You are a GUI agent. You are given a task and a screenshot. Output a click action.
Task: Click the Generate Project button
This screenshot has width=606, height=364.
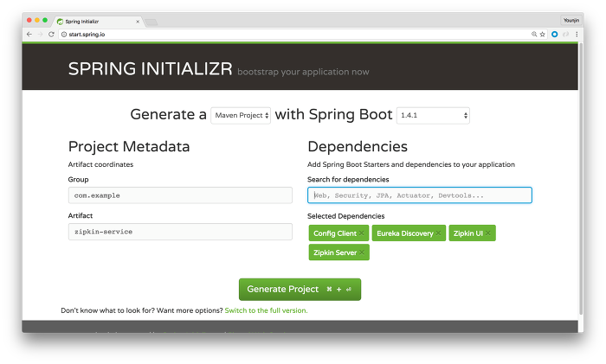coord(300,289)
